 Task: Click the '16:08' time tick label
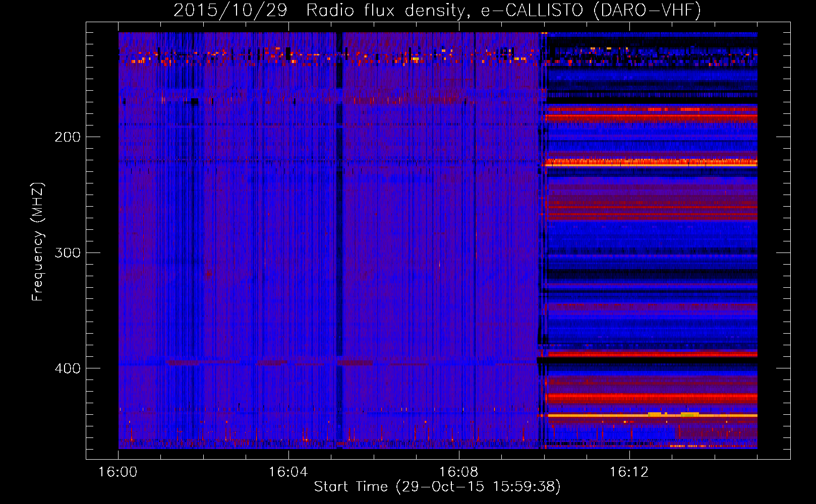point(459,472)
